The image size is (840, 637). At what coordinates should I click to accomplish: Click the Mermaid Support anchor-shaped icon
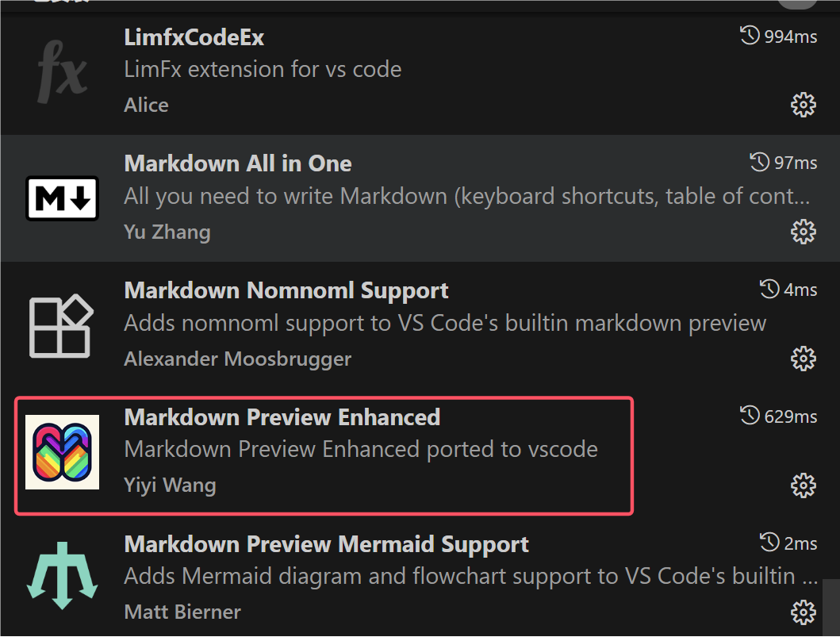pos(62,575)
